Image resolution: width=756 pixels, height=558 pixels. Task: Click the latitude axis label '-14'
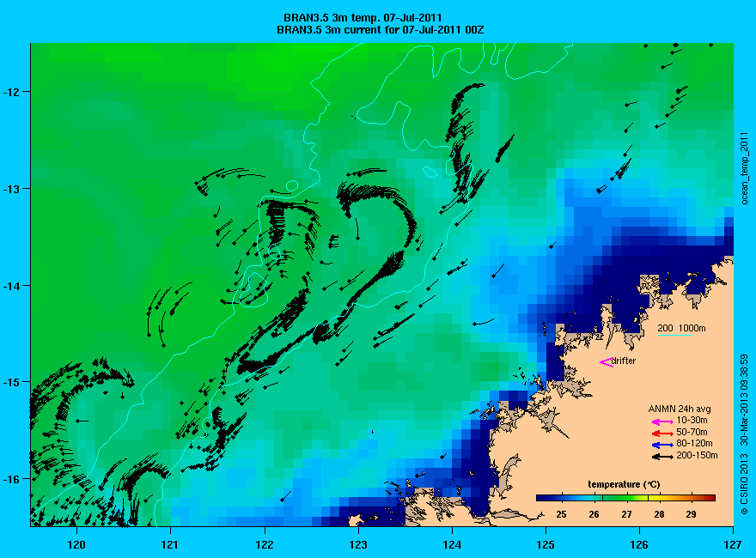9,285
